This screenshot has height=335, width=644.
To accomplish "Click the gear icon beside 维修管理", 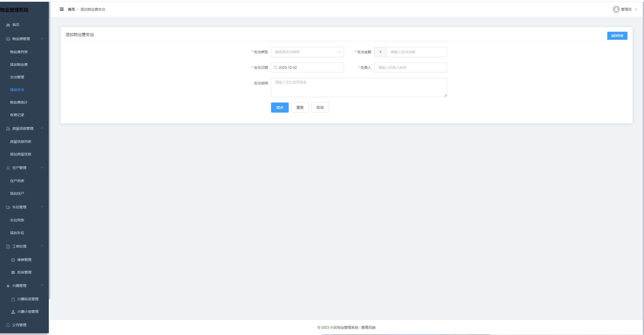I will coord(13,260).
